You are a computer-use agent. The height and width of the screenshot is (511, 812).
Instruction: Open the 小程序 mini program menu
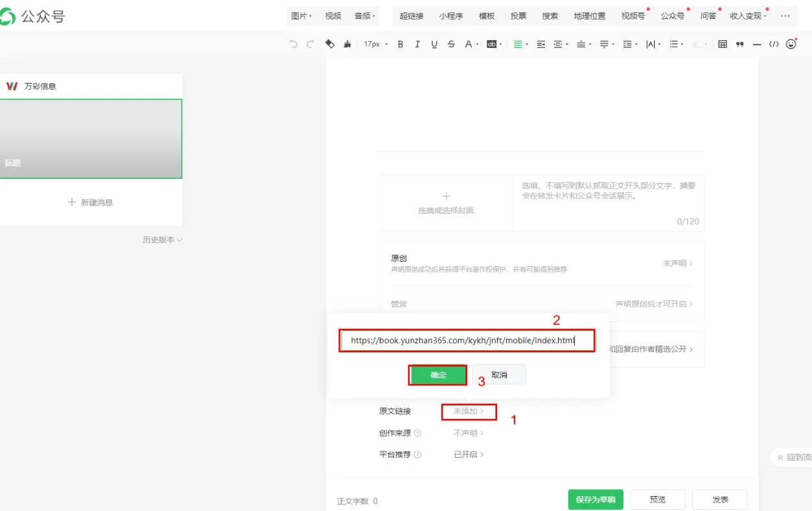point(451,16)
